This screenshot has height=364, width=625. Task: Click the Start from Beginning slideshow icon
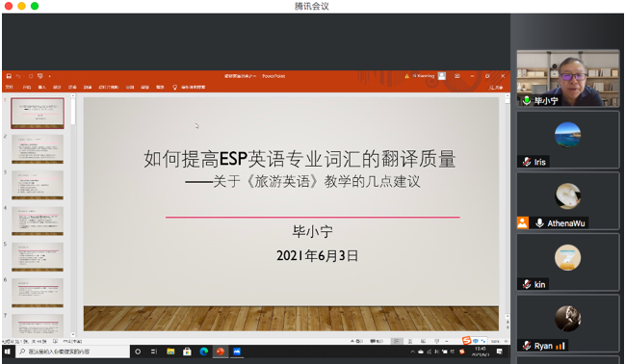coord(39,76)
